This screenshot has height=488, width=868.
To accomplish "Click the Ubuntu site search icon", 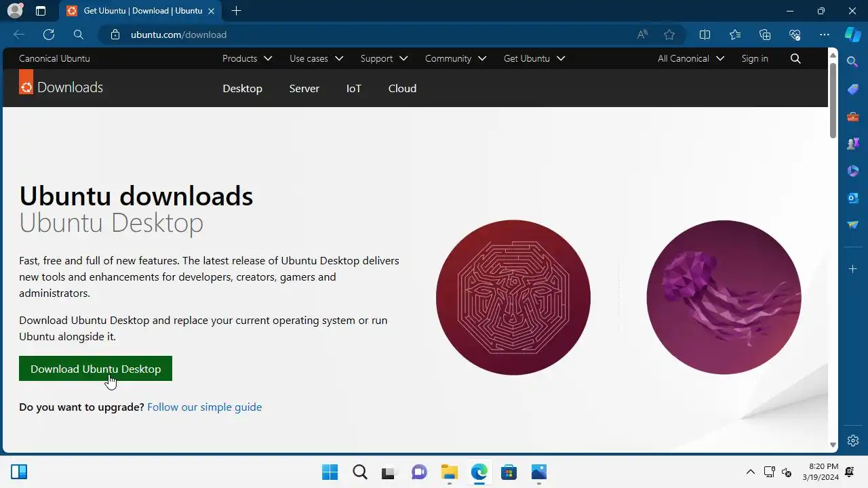I will point(795,58).
